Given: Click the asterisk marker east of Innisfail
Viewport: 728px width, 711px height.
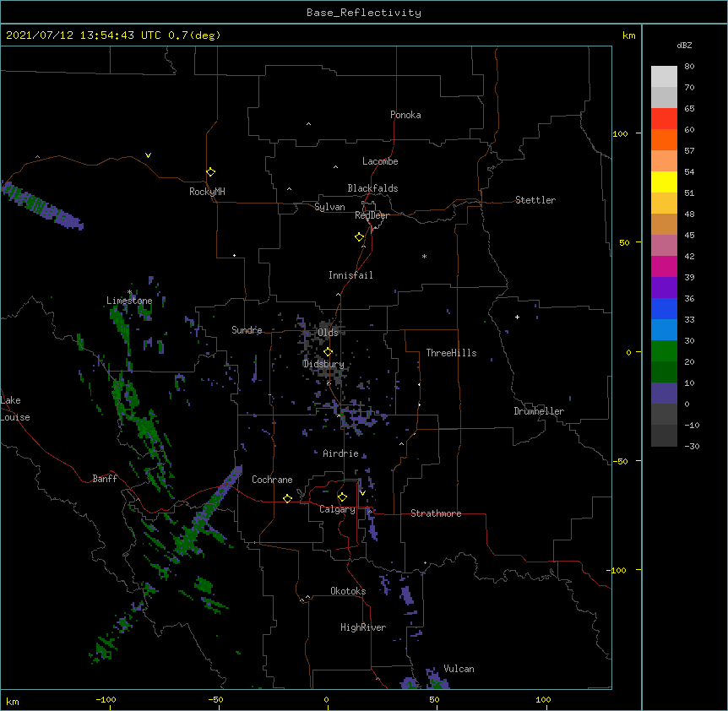Looking at the screenshot, I should tap(424, 256).
